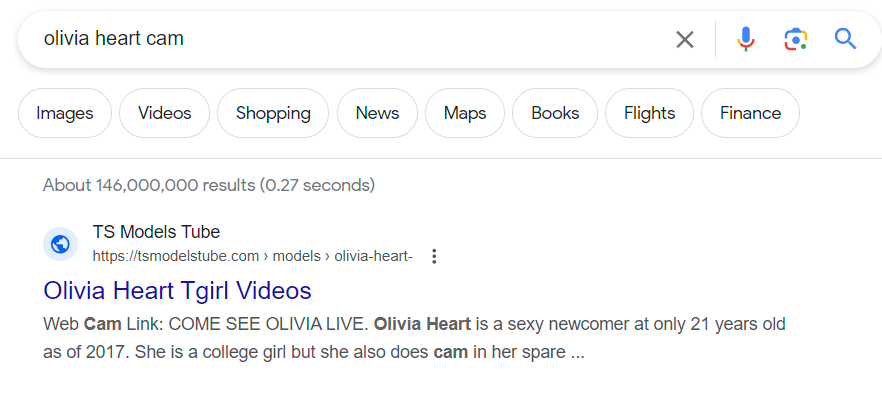
Task: Click the tsmodelstube.com URL breadcrumb
Action: 253,257
